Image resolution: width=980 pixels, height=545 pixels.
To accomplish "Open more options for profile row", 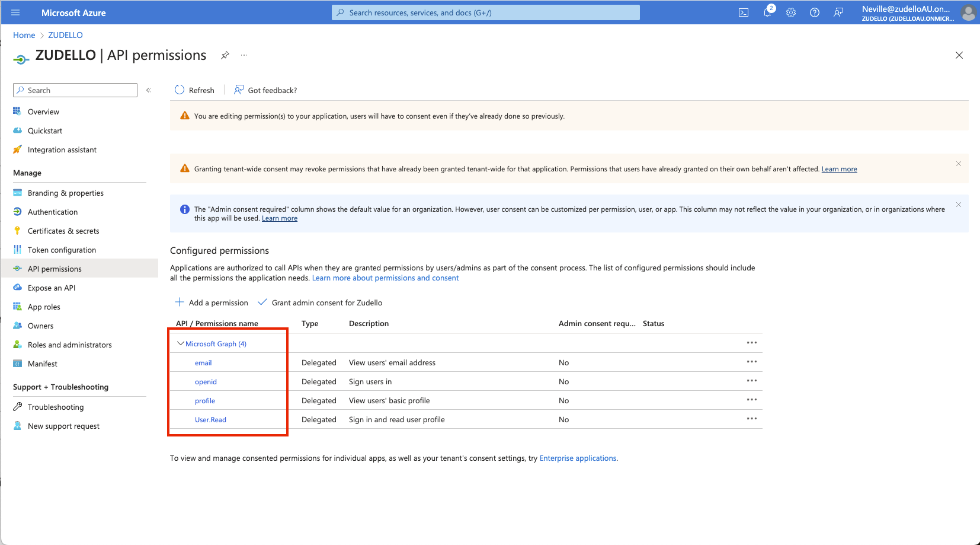I will point(752,400).
